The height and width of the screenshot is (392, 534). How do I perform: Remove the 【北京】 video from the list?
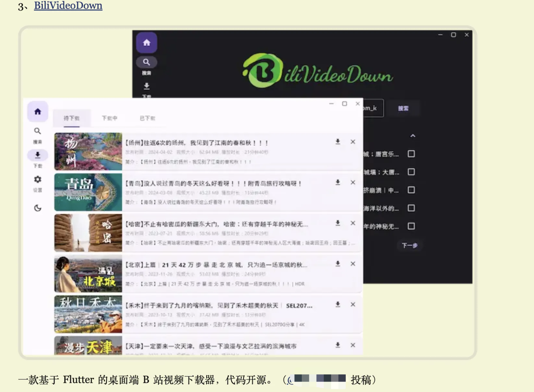pyautogui.click(x=353, y=264)
